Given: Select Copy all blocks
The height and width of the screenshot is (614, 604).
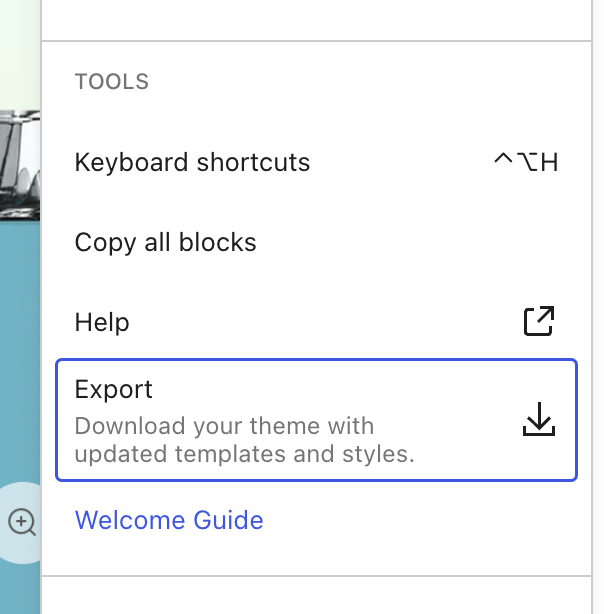Looking at the screenshot, I should coord(316,242).
